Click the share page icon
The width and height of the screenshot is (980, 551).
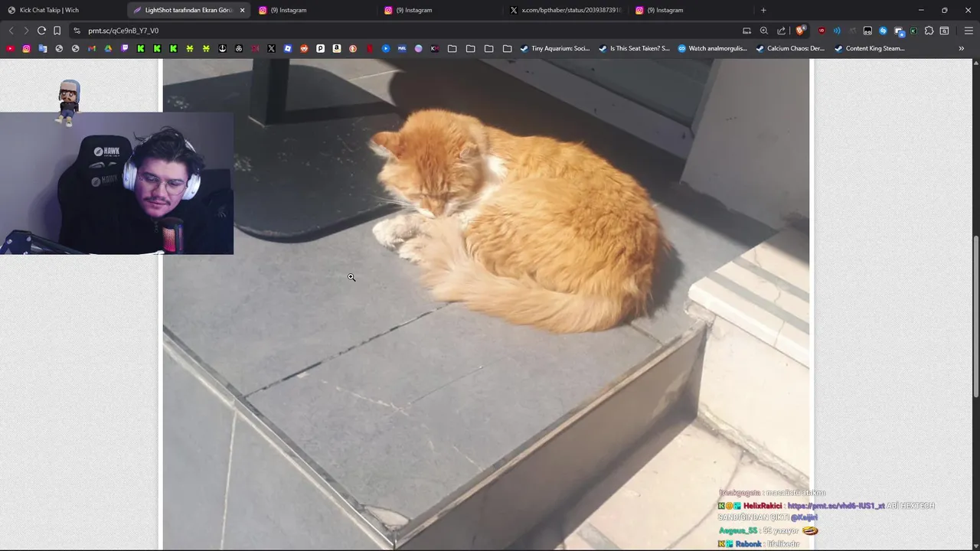(781, 31)
